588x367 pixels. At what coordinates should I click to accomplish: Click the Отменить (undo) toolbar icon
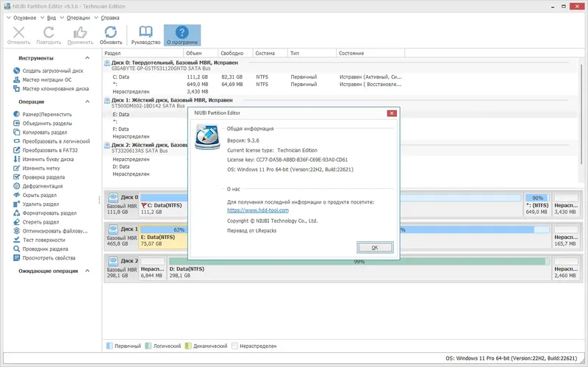19,32
